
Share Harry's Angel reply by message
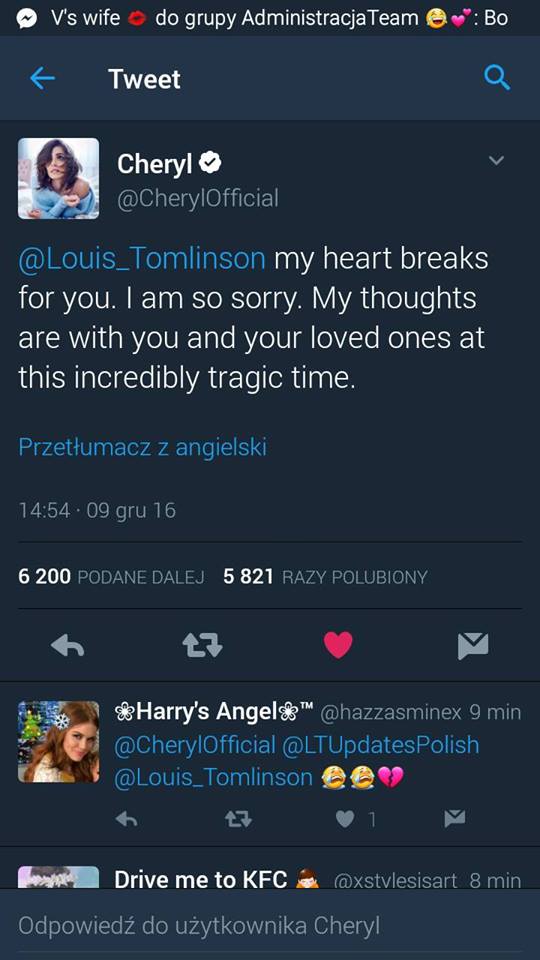click(454, 819)
